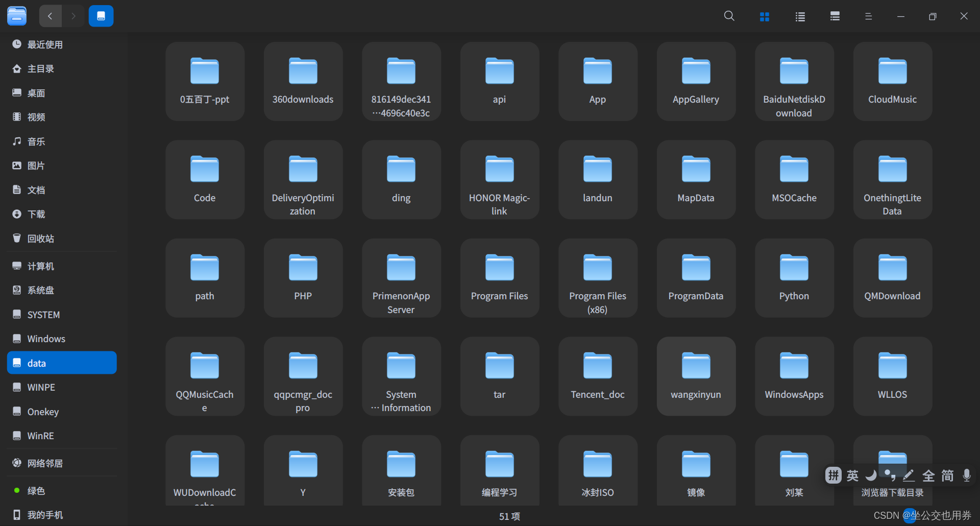Open Recent (最近使用) in sidebar
Viewport: 980px width, 526px height.
(62, 44)
